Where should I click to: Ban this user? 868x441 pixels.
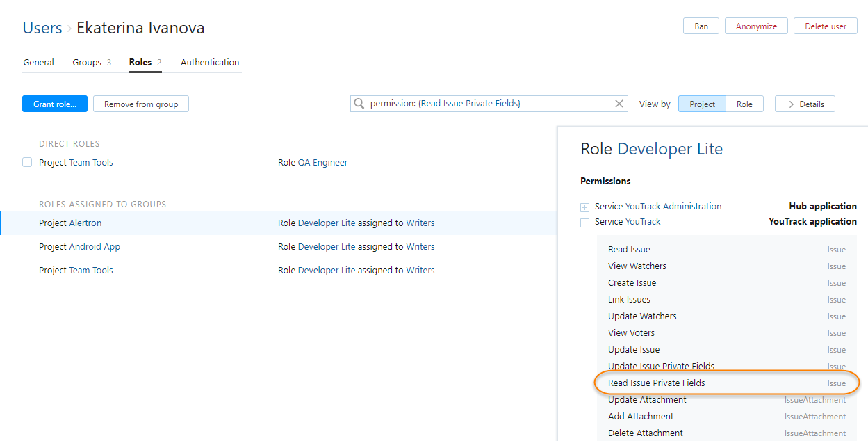(x=701, y=26)
